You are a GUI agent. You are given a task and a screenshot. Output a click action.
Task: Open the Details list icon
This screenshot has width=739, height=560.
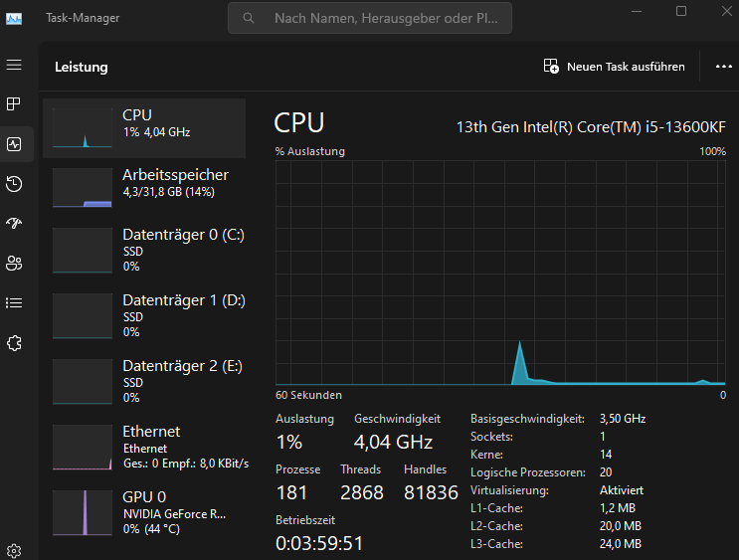tap(14, 302)
